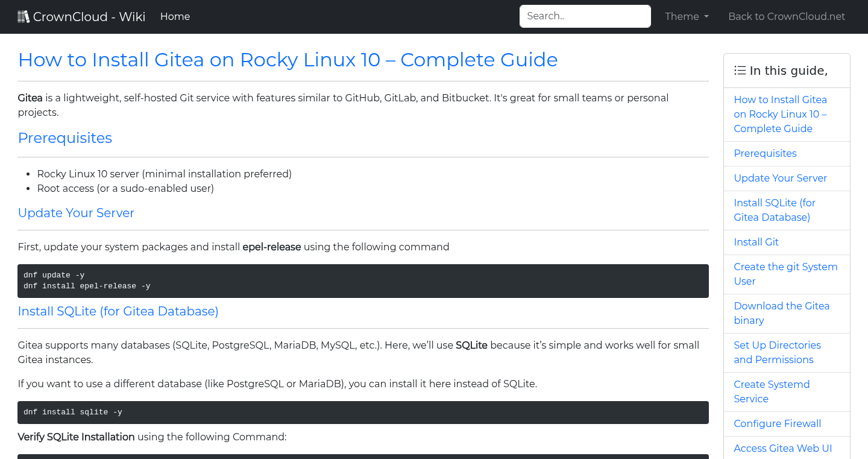Open 'Install SQLite (for Gitea Database)' link
868x459 pixels.
775,210
